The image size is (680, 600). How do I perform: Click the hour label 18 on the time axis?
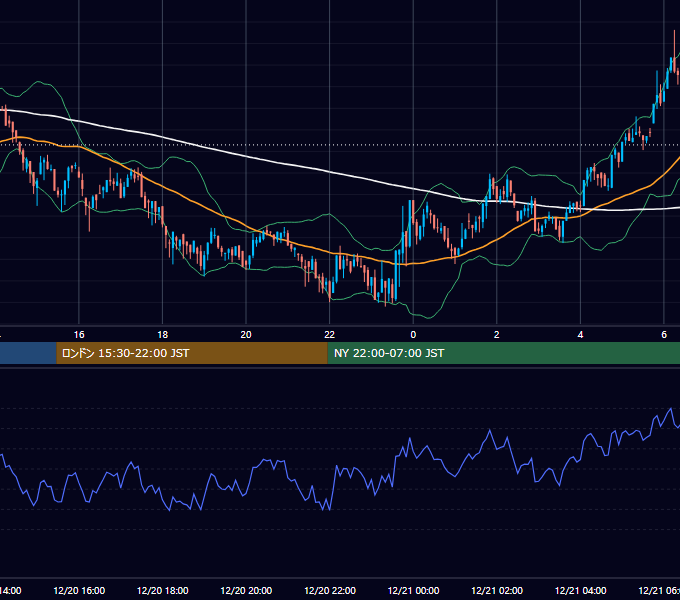pyautogui.click(x=163, y=335)
